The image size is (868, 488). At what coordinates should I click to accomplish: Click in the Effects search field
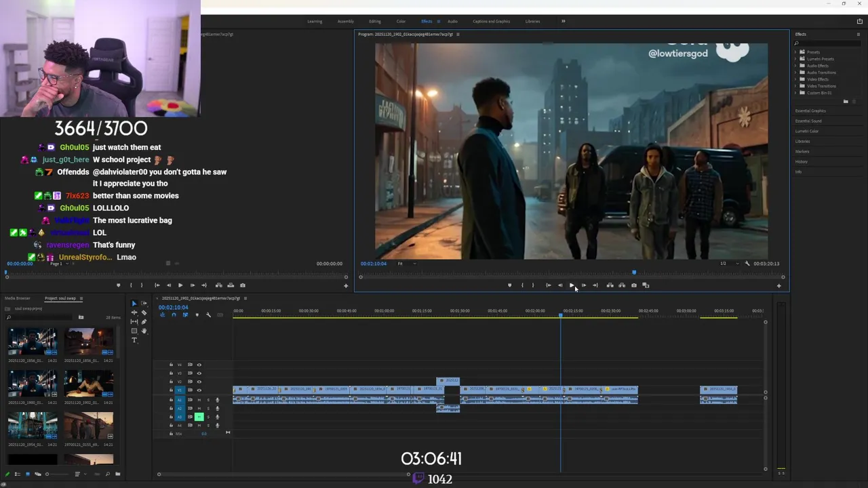pyautogui.click(x=827, y=43)
